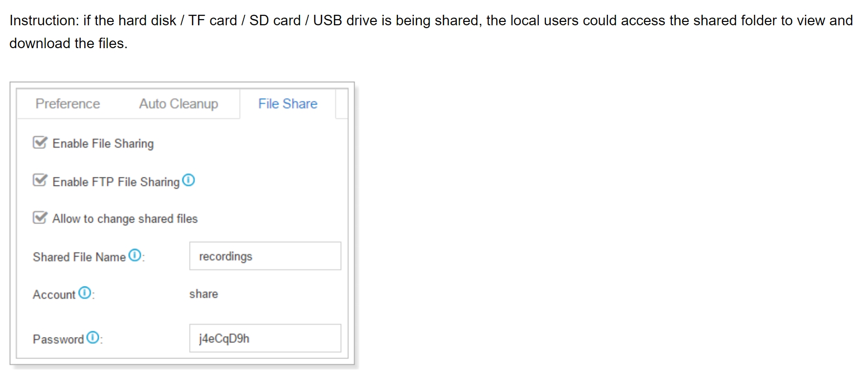Open the Auto Cleanup tab
The image size is (868, 379).
178,103
